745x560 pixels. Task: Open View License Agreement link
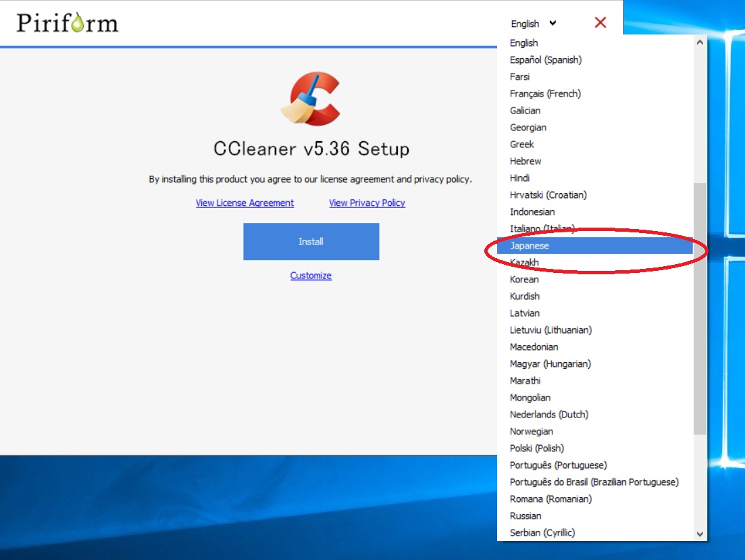coord(245,203)
